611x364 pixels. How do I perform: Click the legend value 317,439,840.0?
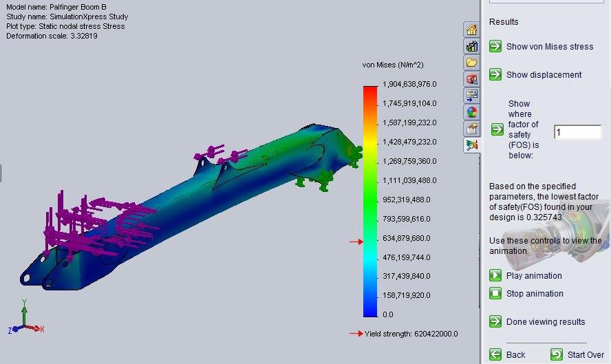(x=407, y=276)
